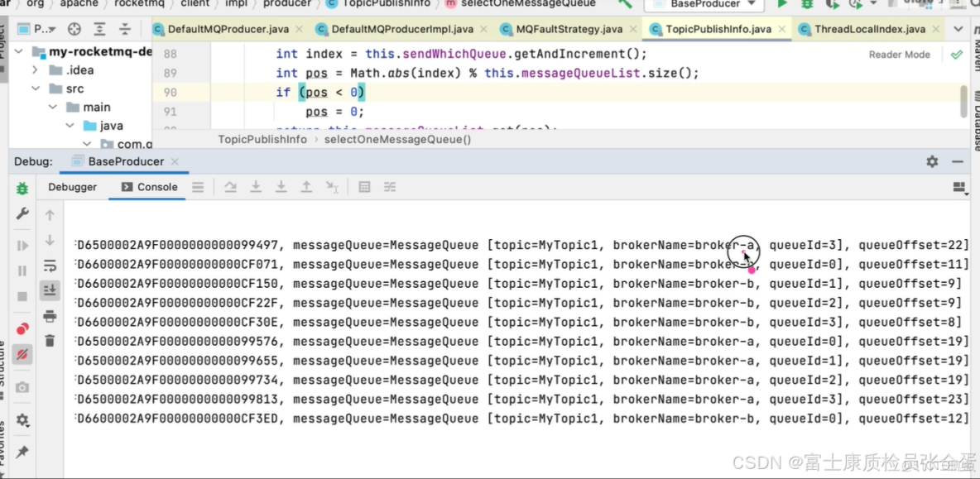Image resolution: width=980 pixels, height=479 pixels.
Task: Collapse the src folder tree node
Action: point(35,89)
